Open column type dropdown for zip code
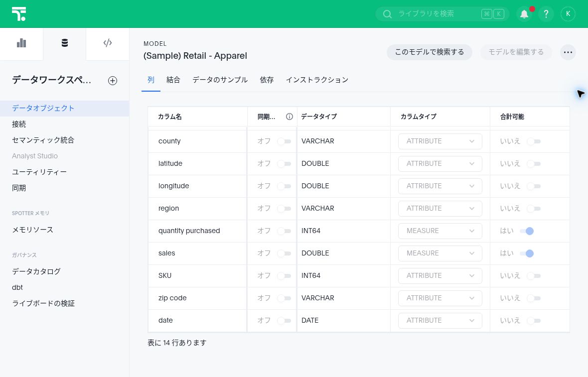This screenshot has height=377, width=588. [x=440, y=298]
